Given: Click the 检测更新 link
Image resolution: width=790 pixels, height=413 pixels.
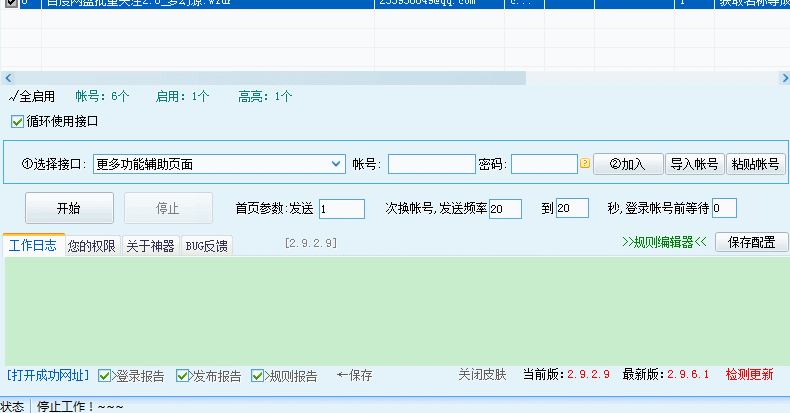Looking at the screenshot, I should click(749, 375).
